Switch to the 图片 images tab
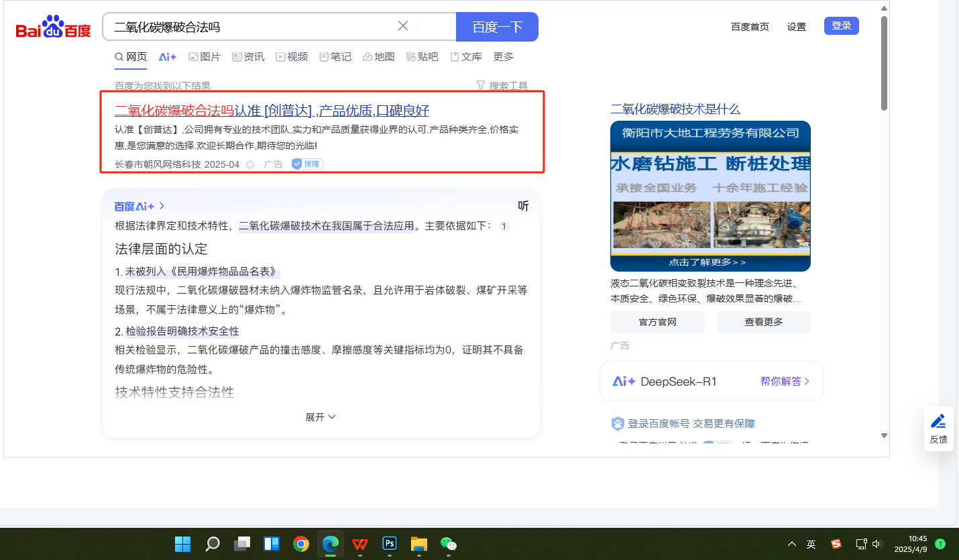This screenshot has width=959, height=560. coord(205,57)
